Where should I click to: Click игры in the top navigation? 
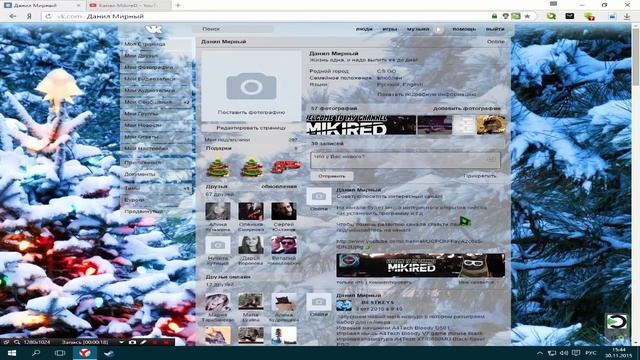pyautogui.click(x=390, y=29)
